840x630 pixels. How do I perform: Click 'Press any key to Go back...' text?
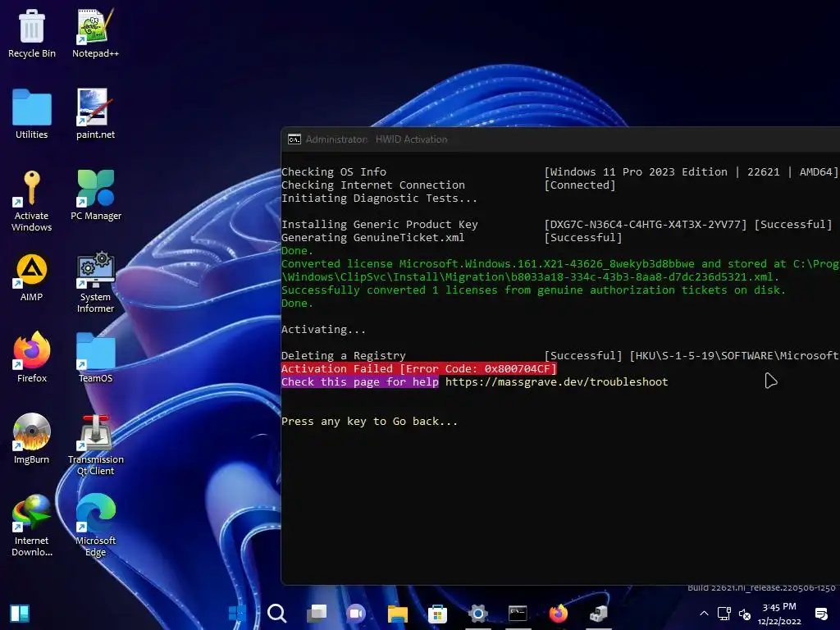[370, 422]
